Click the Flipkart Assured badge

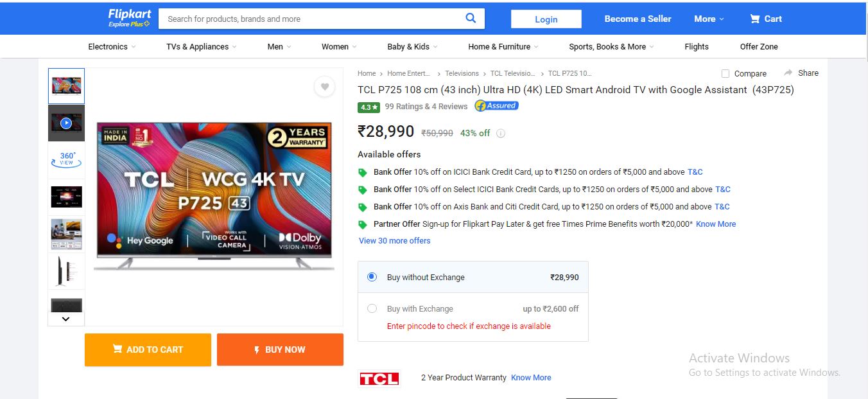[x=496, y=106]
